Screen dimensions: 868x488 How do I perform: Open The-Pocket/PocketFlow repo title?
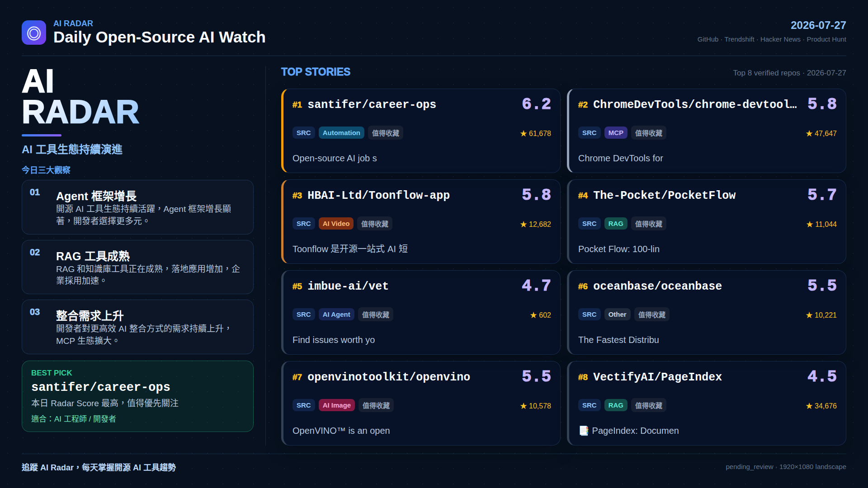(x=664, y=195)
